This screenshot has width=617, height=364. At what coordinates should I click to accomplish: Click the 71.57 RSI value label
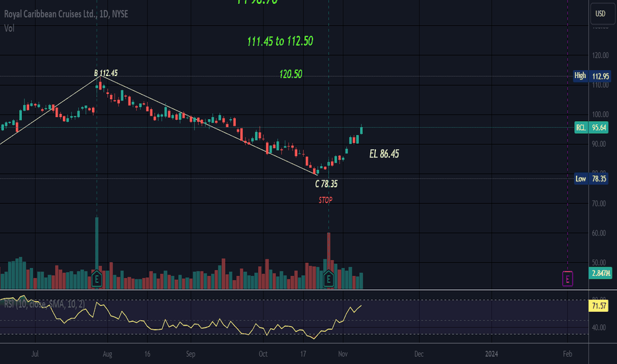pos(598,306)
